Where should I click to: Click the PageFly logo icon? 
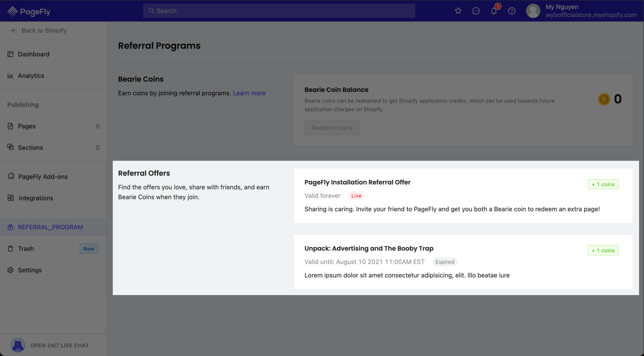pos(13,11)
